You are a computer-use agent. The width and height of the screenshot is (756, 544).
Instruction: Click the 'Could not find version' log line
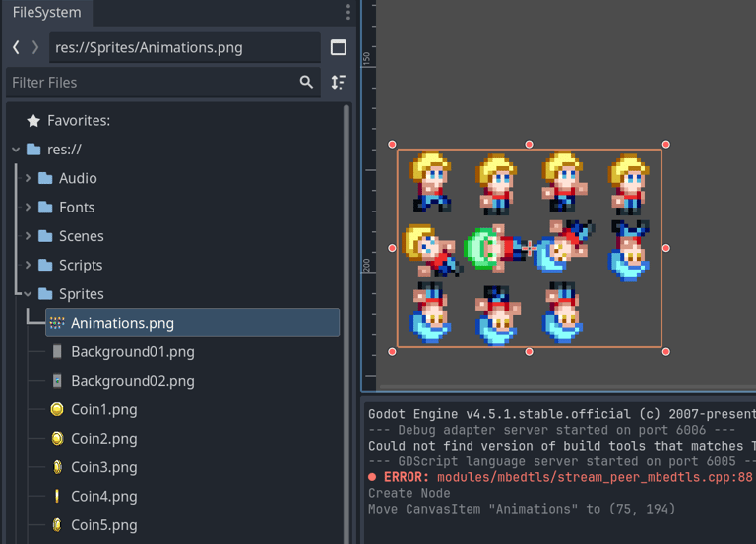[562, 446]
